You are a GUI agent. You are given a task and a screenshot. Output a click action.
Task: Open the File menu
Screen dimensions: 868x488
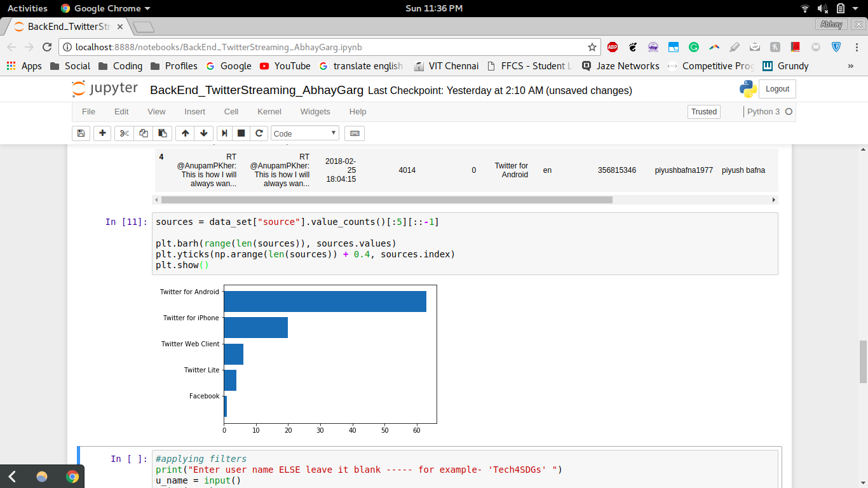[88, 111]
